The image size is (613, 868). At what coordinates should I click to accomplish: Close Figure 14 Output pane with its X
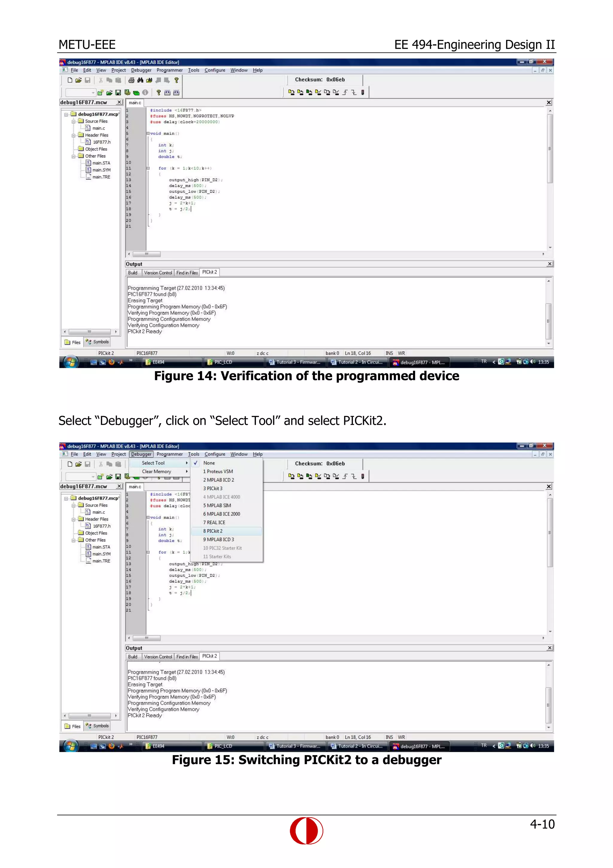click(550, 264)
